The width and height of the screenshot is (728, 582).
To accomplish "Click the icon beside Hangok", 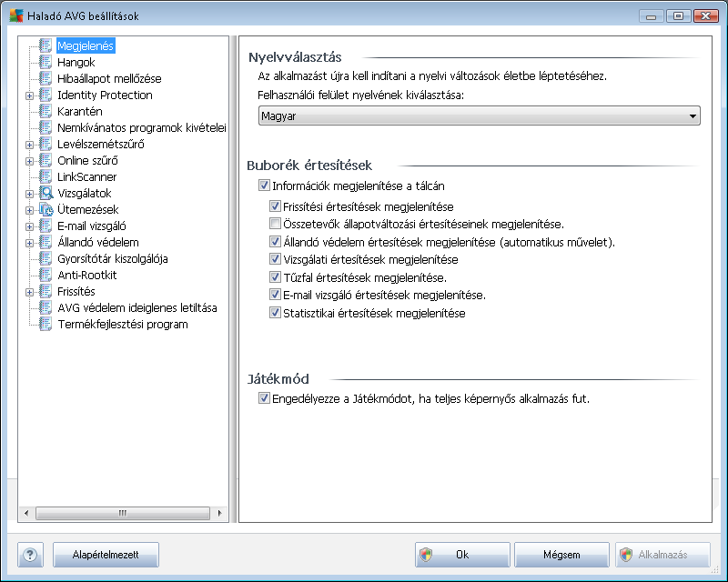I will point(45,62).
